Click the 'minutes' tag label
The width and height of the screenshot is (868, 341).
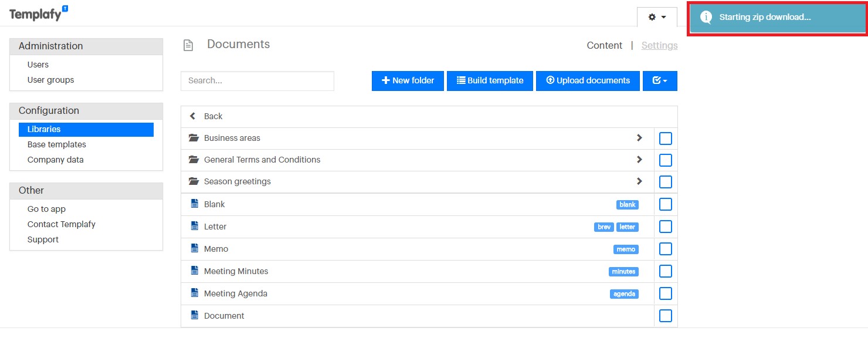[623, 272]
